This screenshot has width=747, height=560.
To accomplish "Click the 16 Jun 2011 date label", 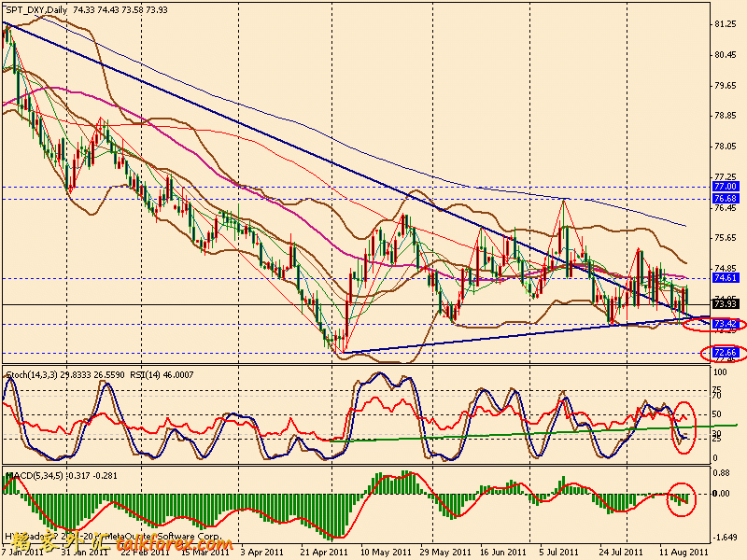I will click(x=504, y=553).
